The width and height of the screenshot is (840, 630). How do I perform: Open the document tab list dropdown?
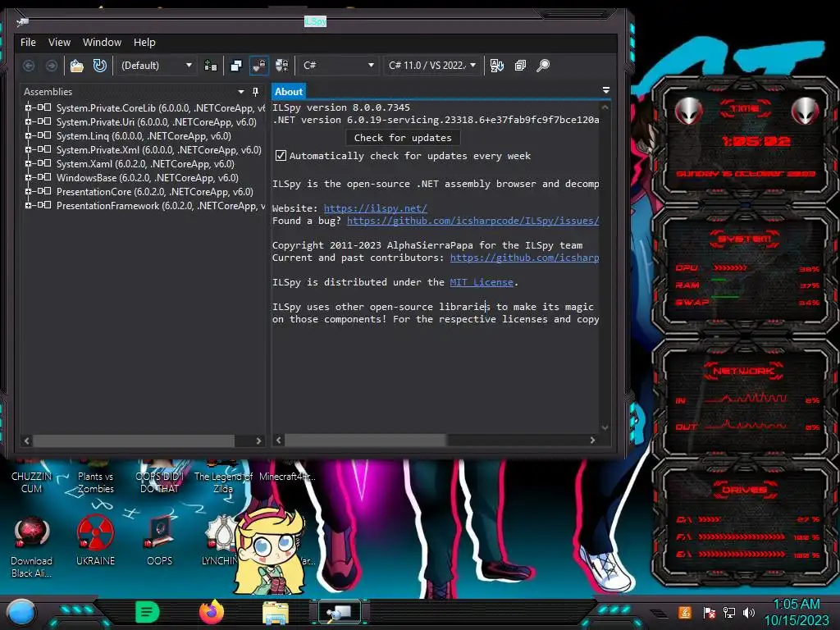[606, 90]
